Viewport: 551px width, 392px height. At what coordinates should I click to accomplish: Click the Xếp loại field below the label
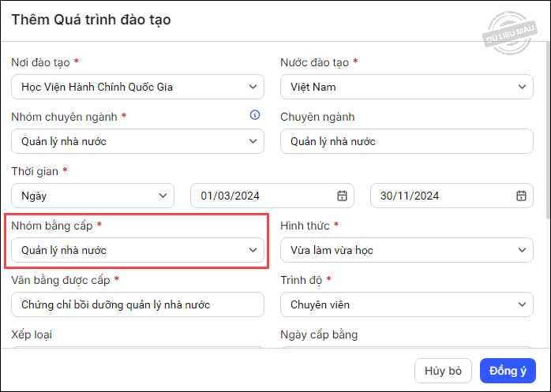[x=138, y=345]
